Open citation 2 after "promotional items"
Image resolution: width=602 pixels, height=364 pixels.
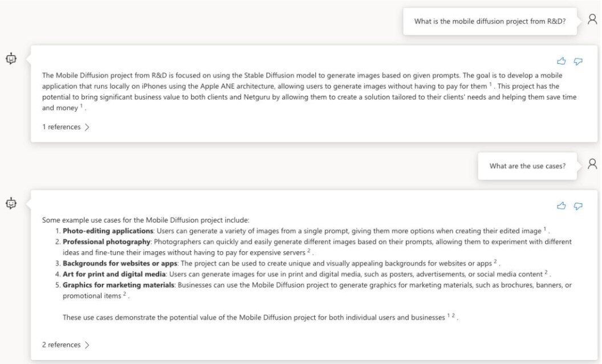124,294
